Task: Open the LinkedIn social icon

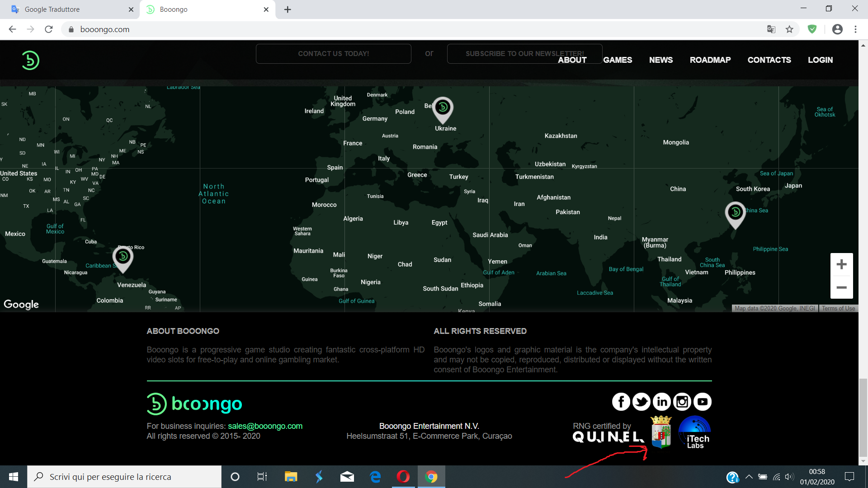Action: click(662, 402)
